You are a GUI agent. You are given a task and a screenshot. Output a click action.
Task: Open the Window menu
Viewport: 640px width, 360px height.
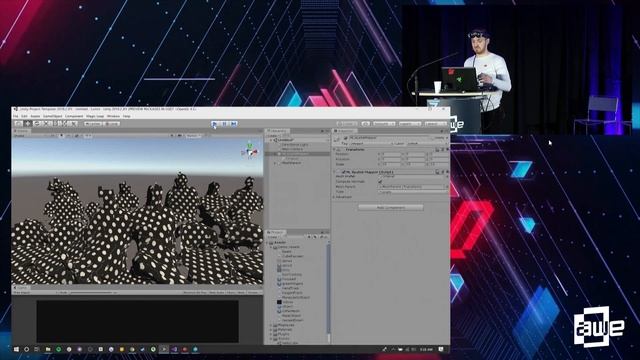[113, 116]
